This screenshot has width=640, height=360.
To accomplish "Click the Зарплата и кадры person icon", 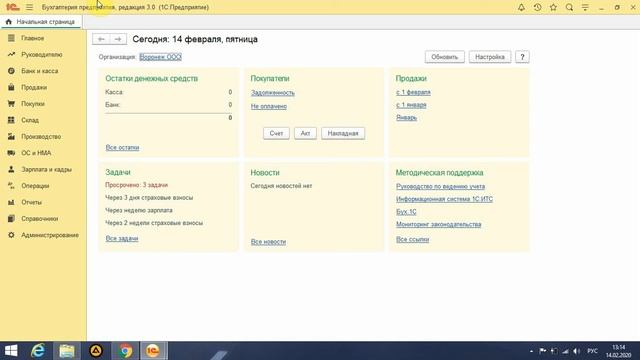I will [11, 169].
